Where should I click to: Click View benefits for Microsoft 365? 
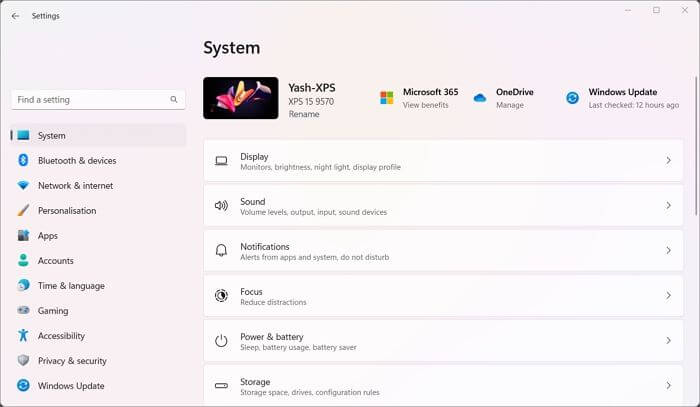(x=425, y=105)
